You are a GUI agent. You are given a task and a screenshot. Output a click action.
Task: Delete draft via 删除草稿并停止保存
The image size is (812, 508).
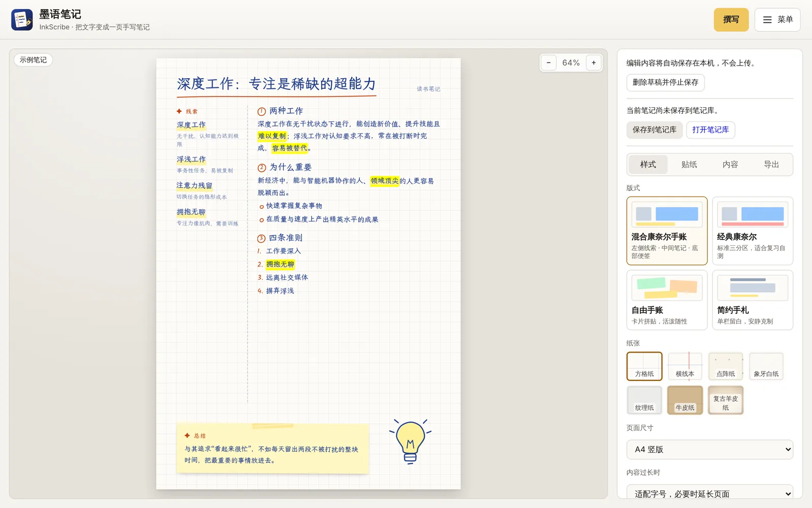665,82
